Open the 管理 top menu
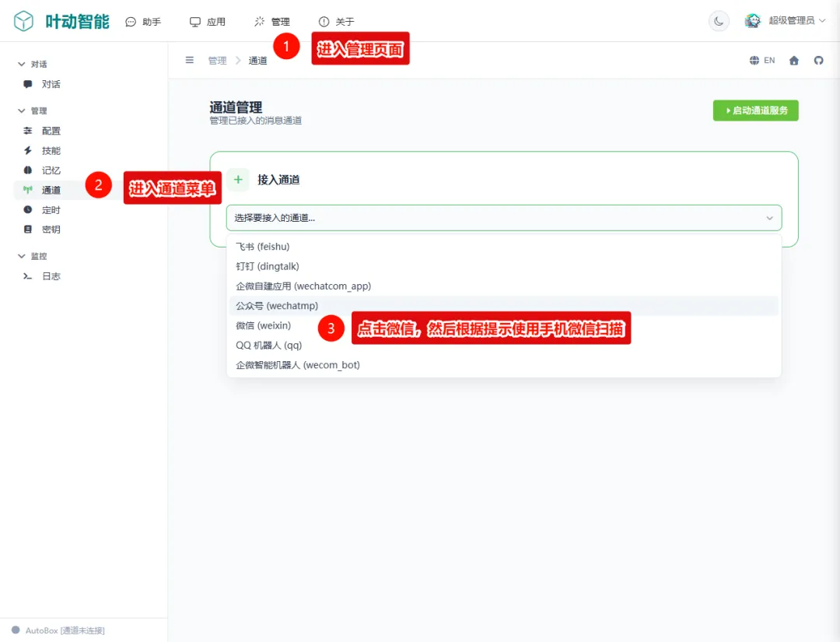The width and height of the screenshot is (840, 642). [271, 22]
